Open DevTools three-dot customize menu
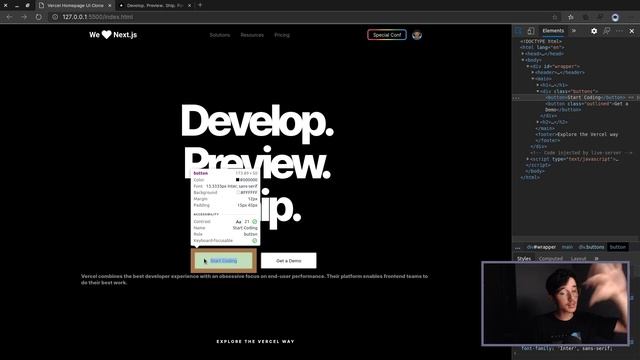Image resolution: width=640 pixels, height=360 pixels. [619, 31]
